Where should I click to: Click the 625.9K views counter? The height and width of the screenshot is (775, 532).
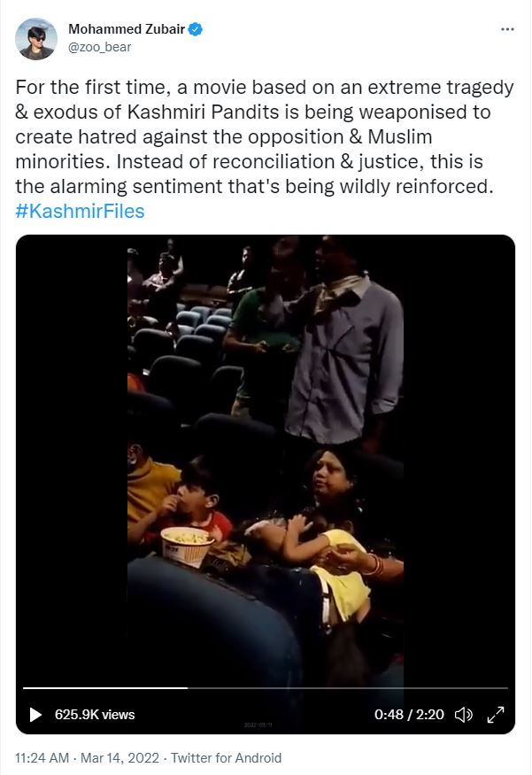tap(95, 715)
